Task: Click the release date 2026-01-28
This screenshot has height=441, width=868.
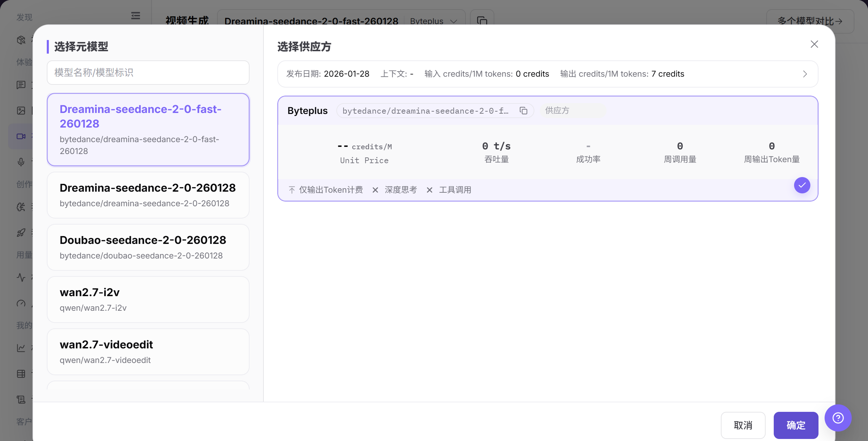Action: (346, 74)
